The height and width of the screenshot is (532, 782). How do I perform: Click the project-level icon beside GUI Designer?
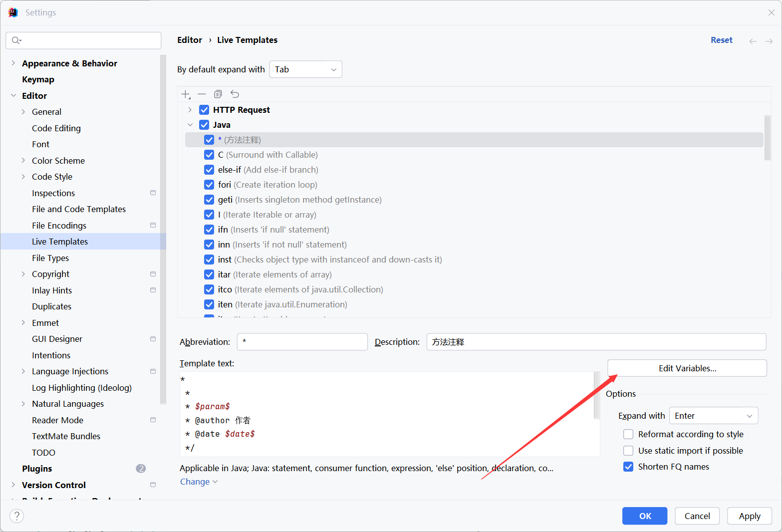(153, 339)
